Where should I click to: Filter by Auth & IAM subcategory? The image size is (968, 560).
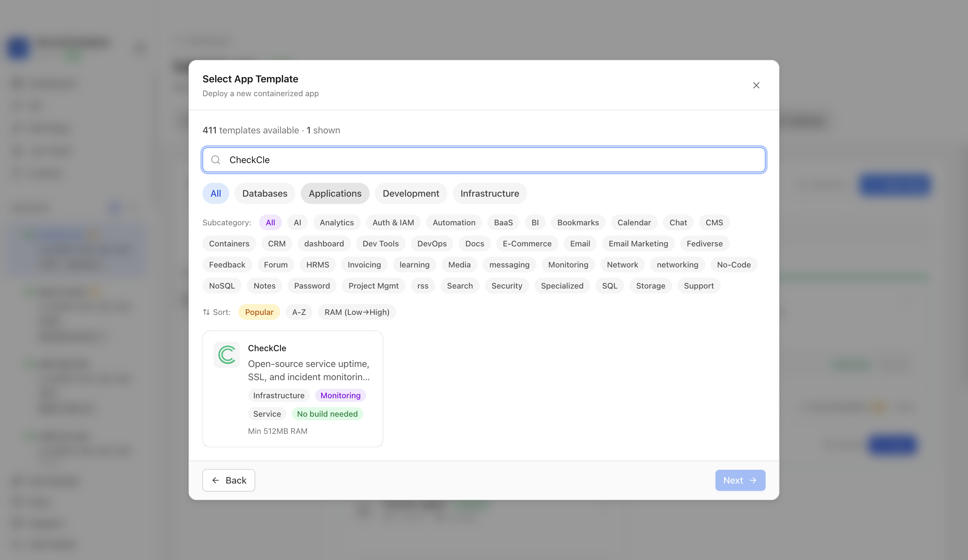tap(393, 223)
